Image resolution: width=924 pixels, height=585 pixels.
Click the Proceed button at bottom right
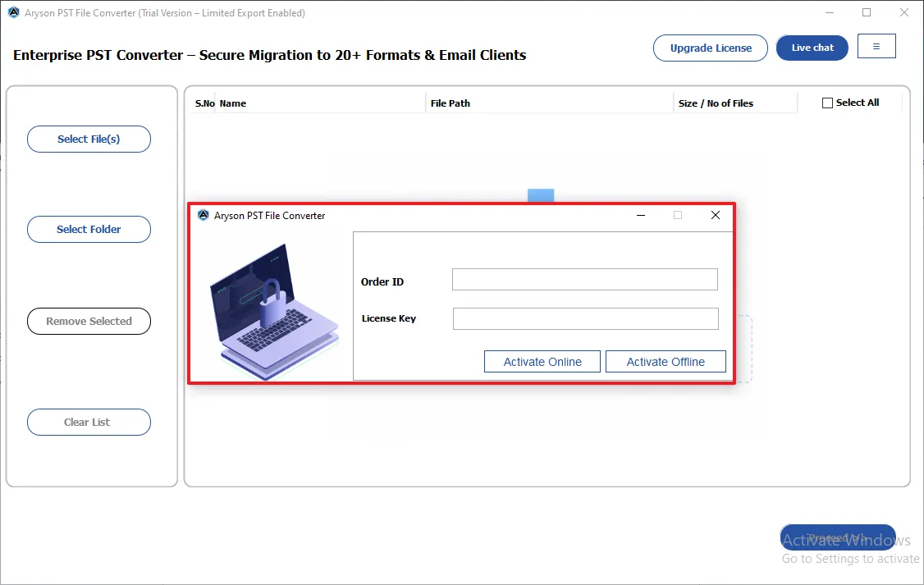837,537
